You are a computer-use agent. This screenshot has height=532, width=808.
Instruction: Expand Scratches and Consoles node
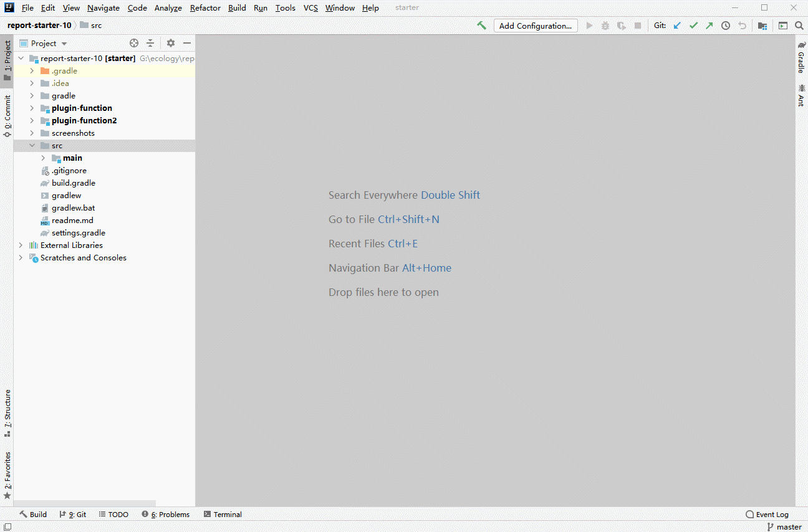(x=21, y=257)
